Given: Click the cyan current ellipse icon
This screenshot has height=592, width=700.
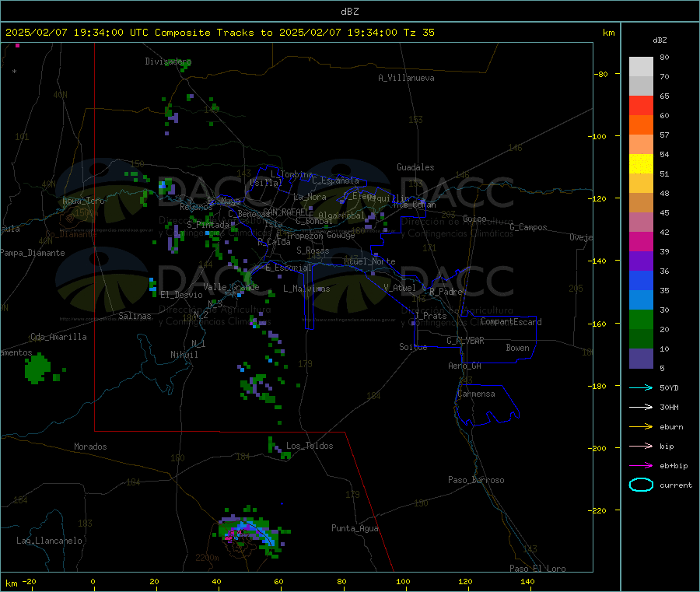Looking at the screenshot, I should (x=641, y=485).
